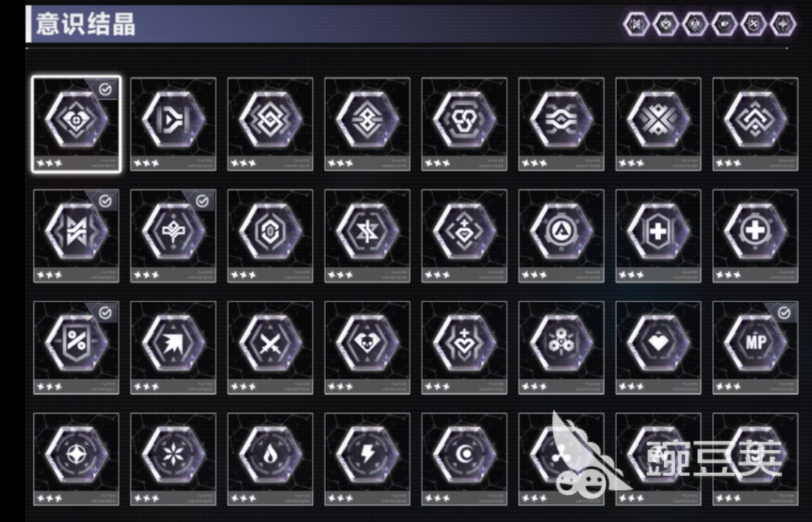
Task: Click equipped MP slot in header
Action: (x=724, y=23)
